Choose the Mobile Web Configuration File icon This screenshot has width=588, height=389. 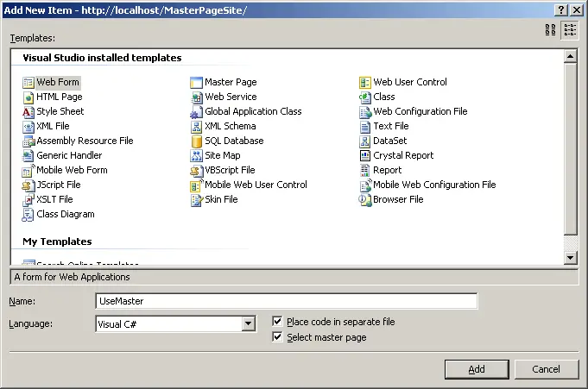[x=365, y=185]
